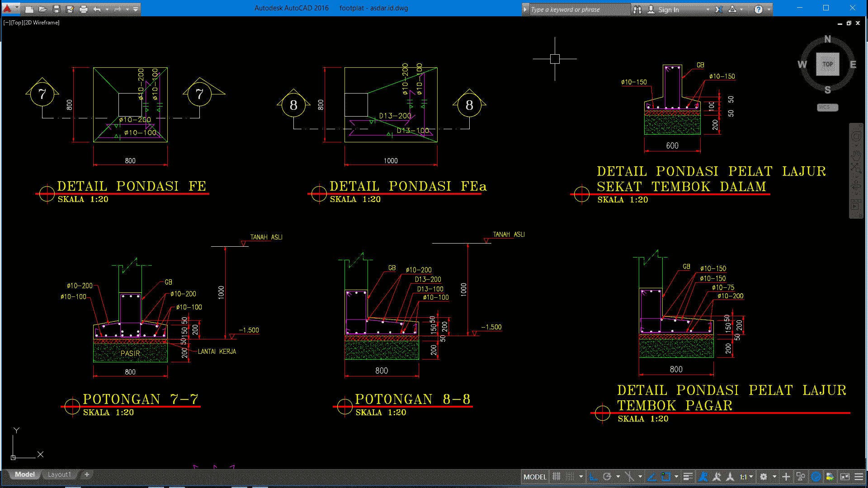Click the E compass direction on ViewCube
The image size is (868, 488).
point(853,65)
